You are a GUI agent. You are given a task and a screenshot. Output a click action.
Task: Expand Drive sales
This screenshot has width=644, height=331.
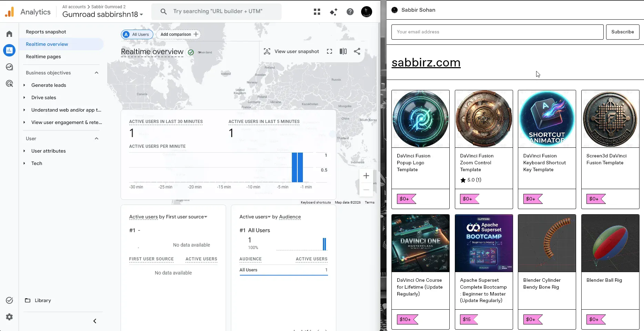24,97
